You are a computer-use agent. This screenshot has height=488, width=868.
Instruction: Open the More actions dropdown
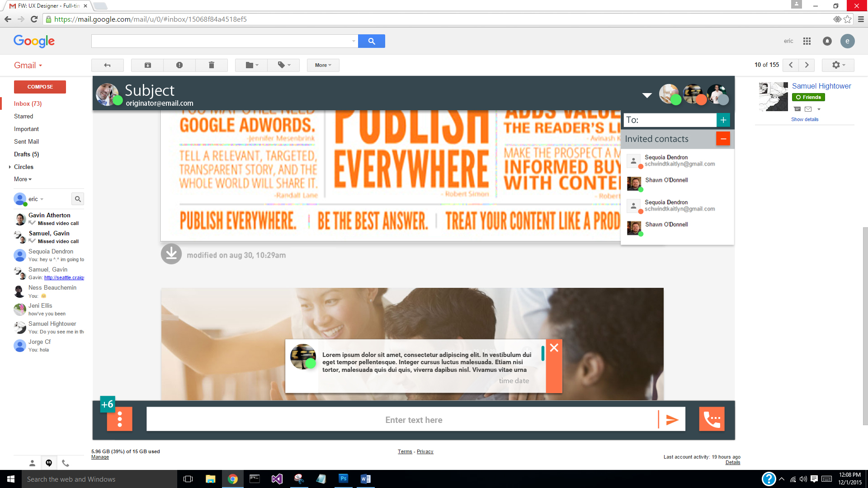pyautogui.click(x=323, y=65)
